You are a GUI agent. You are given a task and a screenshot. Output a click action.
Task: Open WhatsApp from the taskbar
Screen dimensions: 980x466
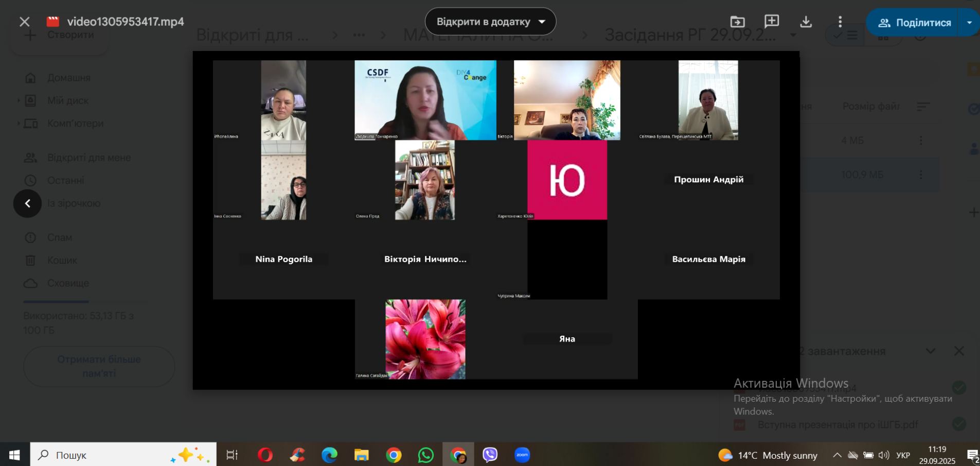click(x=426, y=455)
